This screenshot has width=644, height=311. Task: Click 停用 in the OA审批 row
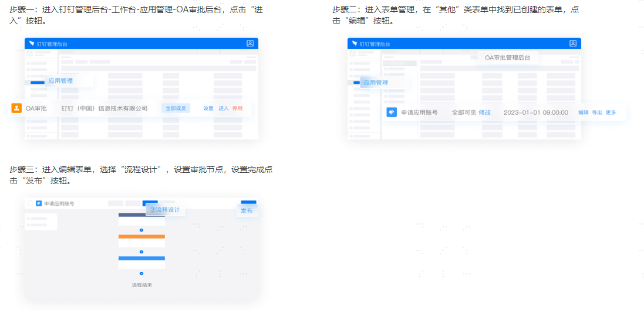(x=237, y=109)
